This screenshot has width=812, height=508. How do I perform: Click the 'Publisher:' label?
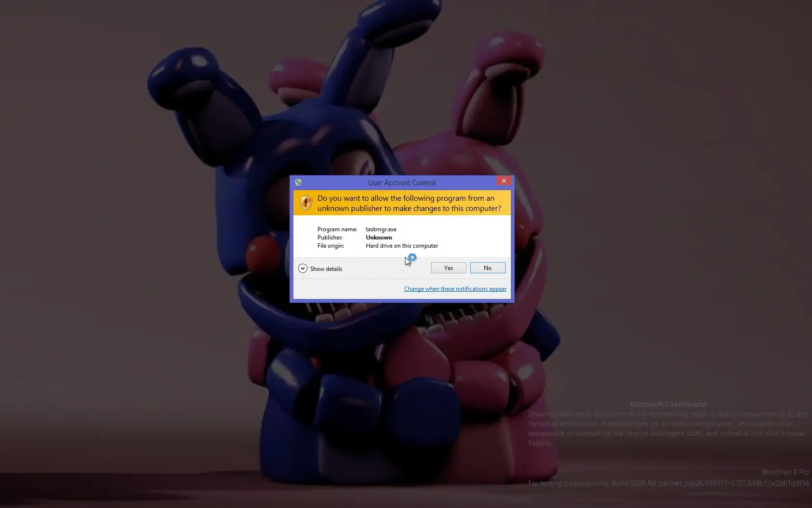330,238
